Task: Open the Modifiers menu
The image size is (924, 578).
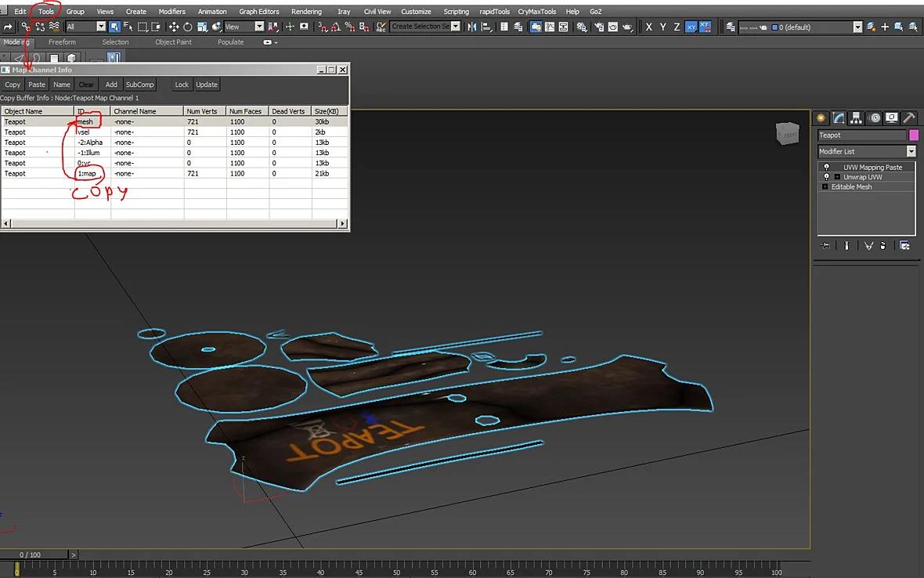Action: pos(171,11)
